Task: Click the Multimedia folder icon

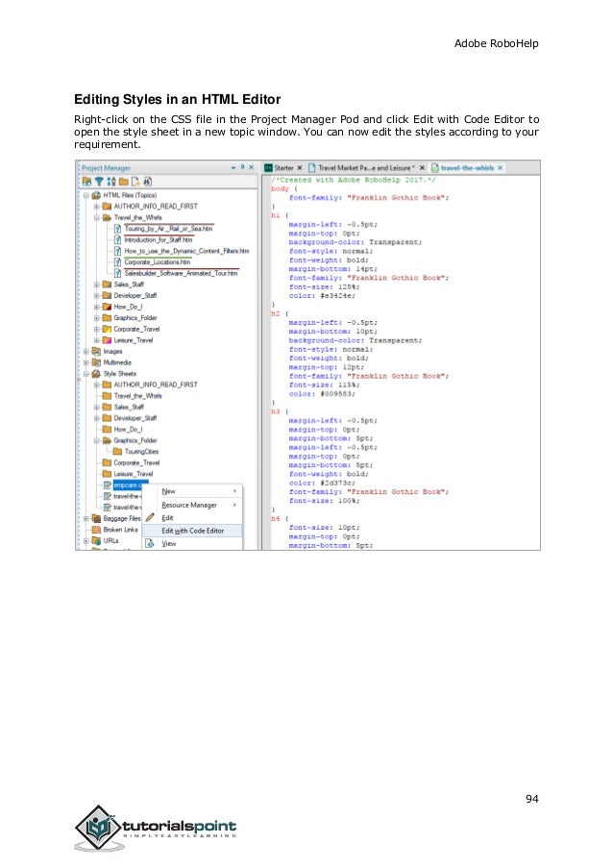Action: [x=96, y=362]
